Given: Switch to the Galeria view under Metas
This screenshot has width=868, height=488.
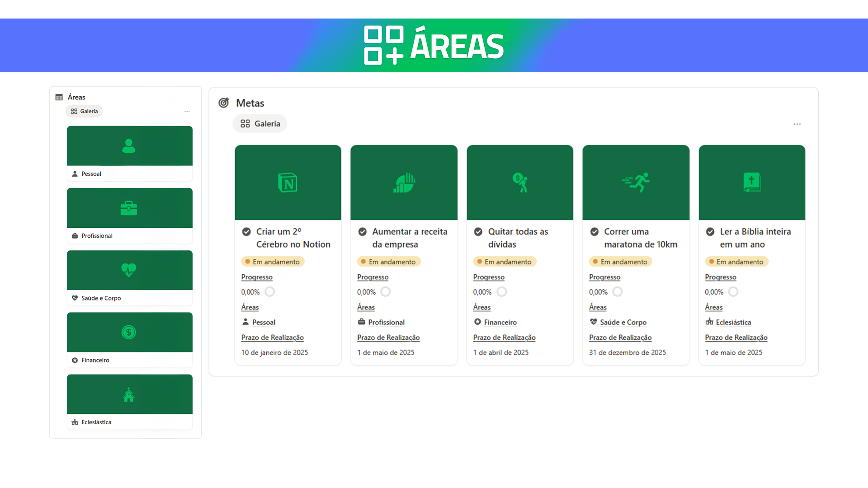Looking at the screenshot, I should [259, 123].
